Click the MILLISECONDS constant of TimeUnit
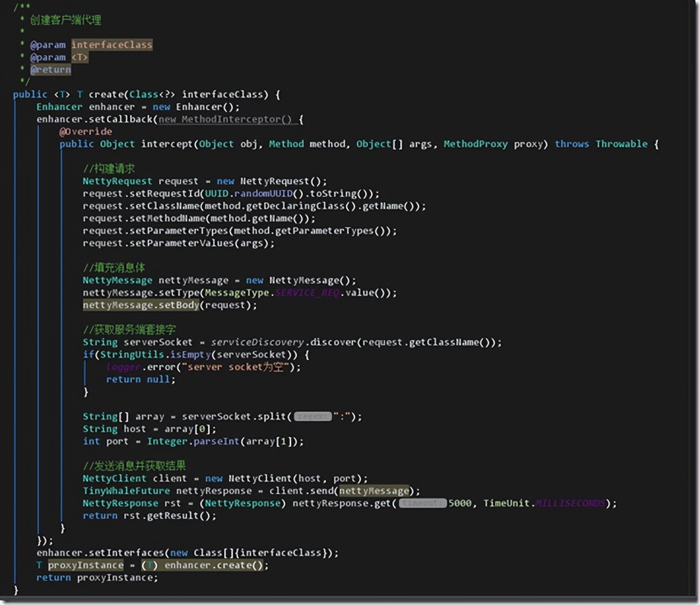The width and height of the screenshot is (700, 605). 570,503
